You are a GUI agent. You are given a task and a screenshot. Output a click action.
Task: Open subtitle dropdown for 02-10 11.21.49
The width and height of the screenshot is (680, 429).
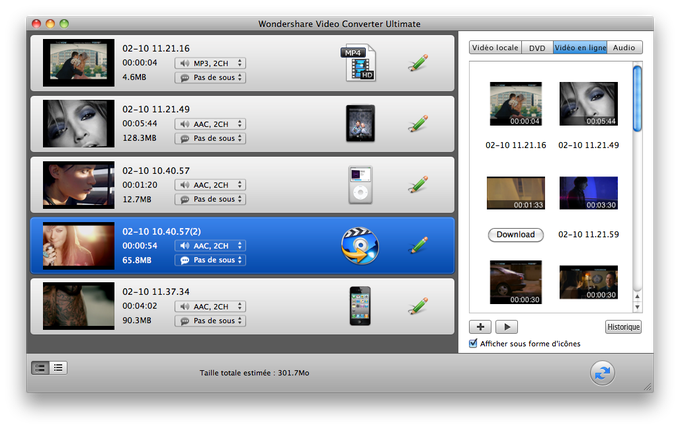(210, 138)
